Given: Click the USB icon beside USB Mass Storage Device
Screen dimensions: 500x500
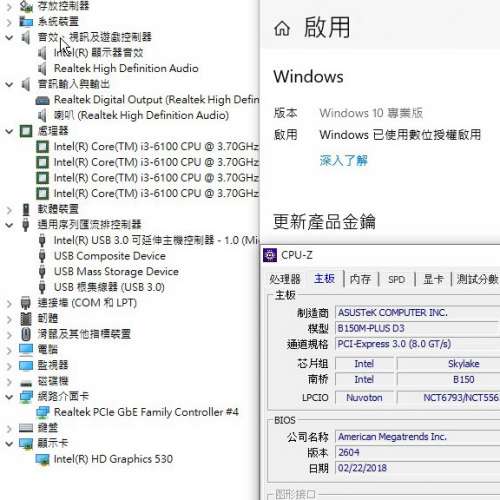Looking at the screenshot, I should point(42,272).
